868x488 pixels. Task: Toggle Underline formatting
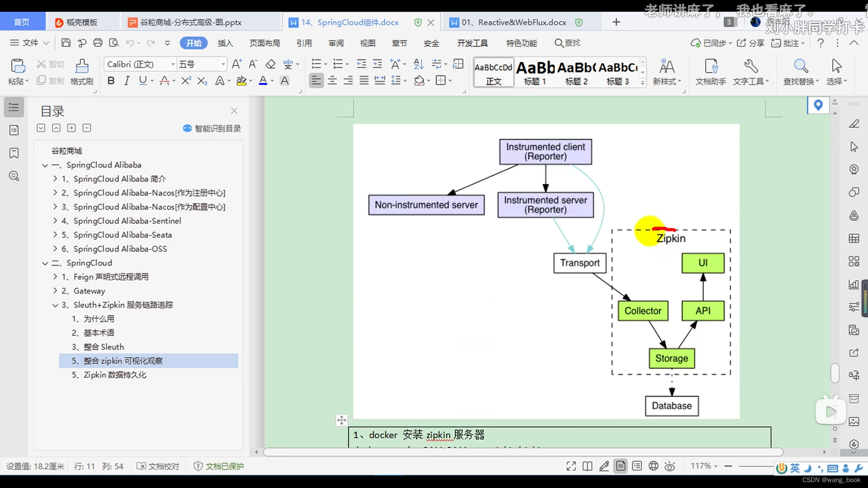tap(143, 81)
